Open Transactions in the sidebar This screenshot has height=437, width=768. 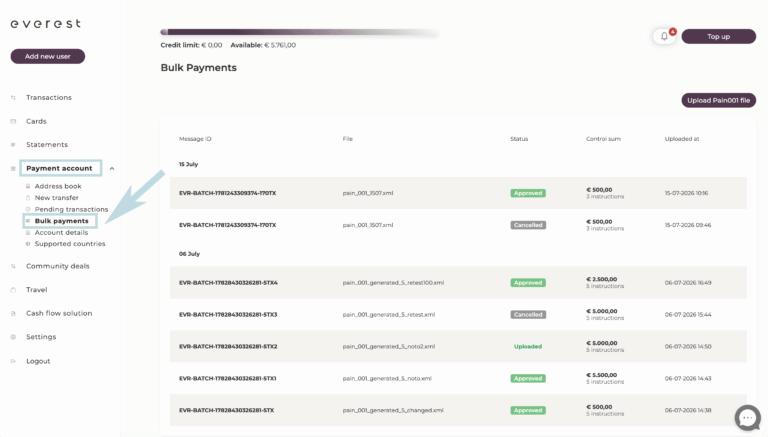click(x=49, y=97)
